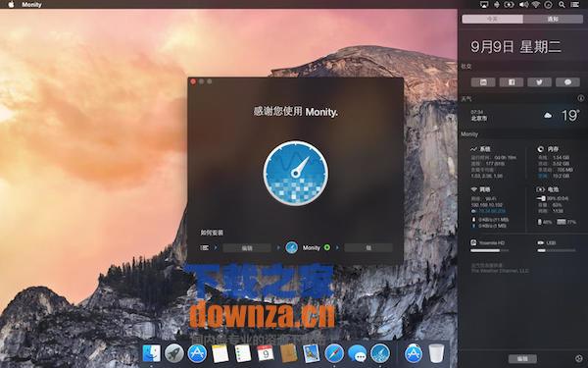The height and width of the screenshot is (368, 588).
Task: Open the App Store icon beside Trash in Dock
Action: click(414, 353)
